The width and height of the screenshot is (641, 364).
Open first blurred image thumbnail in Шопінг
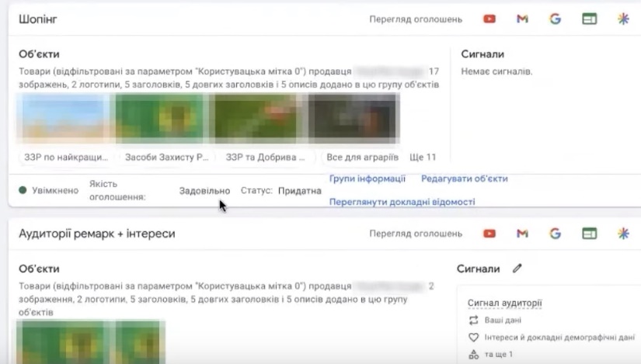pos(65,116)
